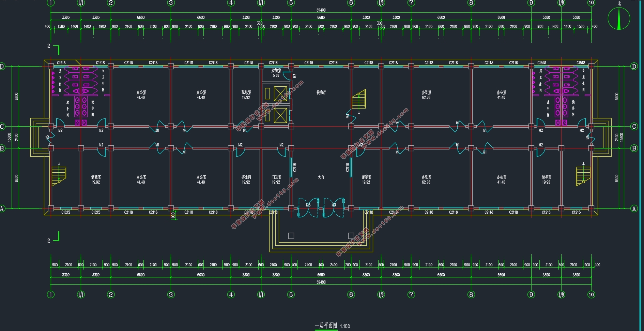Viewport: 644px width, 331px height.
Task: Click the right M3 entrance double door
Action: point(334,207)
